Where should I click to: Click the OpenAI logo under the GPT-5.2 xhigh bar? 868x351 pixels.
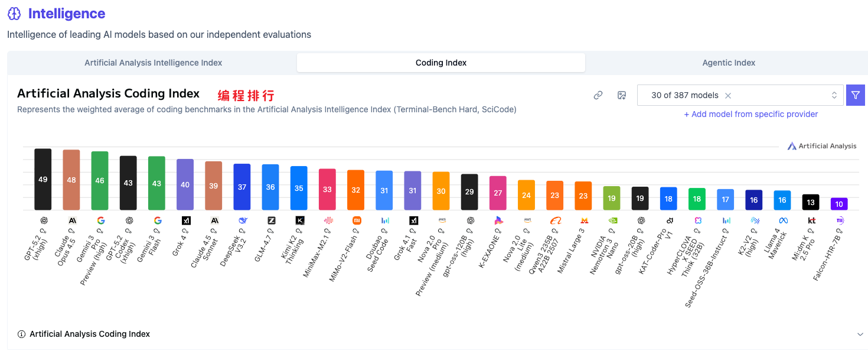pos(43,220)
